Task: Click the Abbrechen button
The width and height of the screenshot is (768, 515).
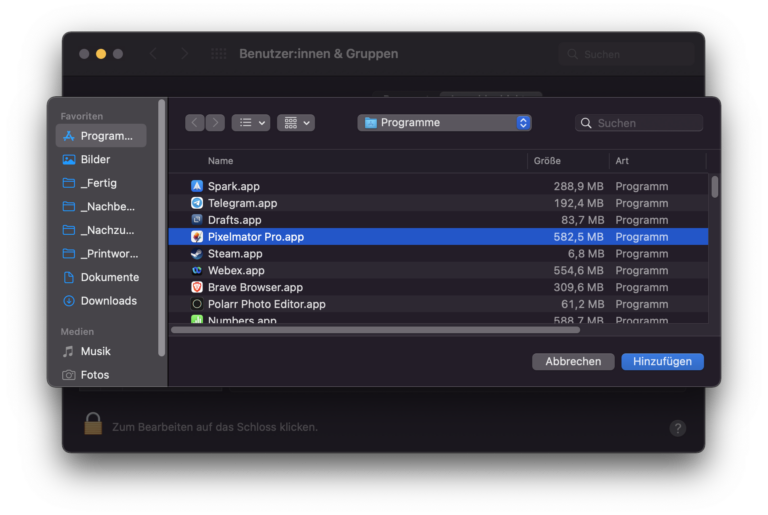Action: [x=573, y=362]
